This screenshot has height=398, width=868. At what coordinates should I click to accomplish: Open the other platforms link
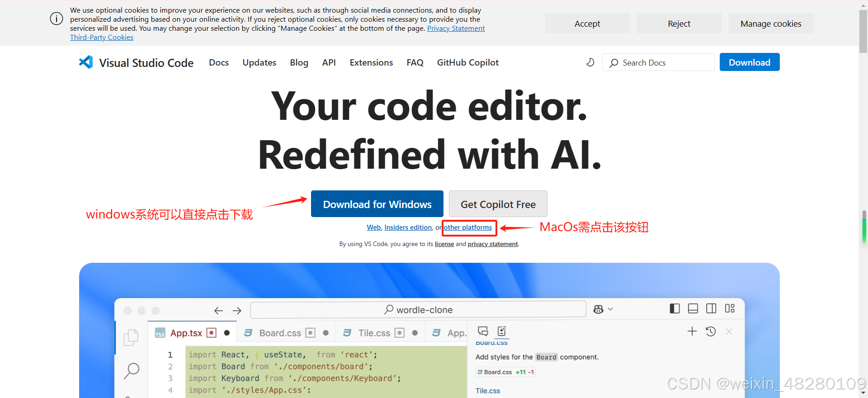click(468, 227)
